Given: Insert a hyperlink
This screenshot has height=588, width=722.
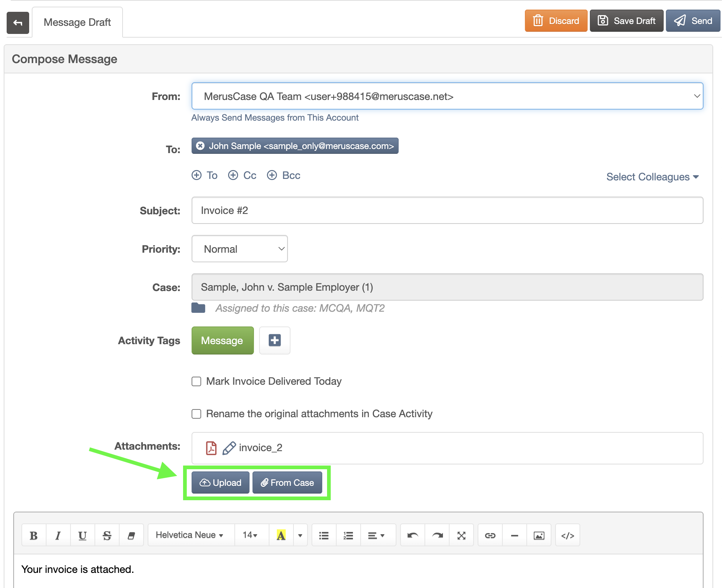Looking at the screenshot, I should tap(490, 535).
